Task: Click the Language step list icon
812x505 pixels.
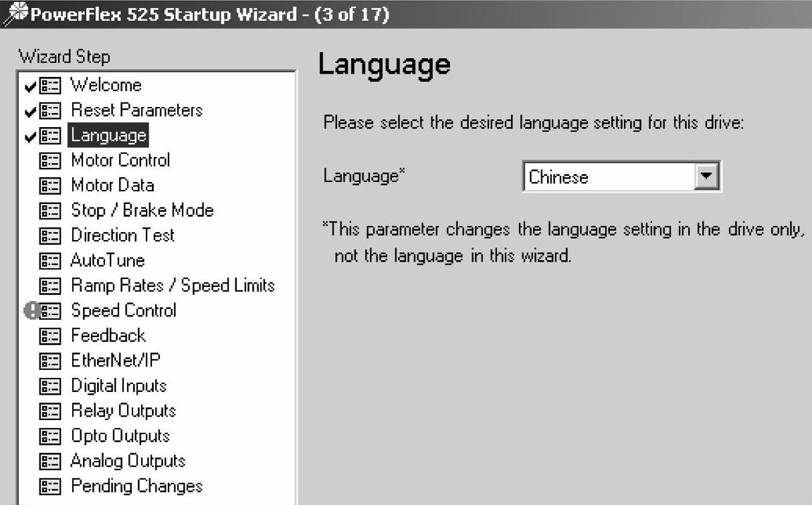Action: point(49,136)
